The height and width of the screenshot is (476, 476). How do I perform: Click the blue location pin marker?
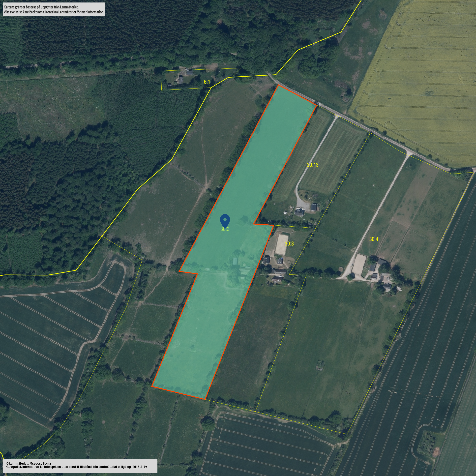click(x=225, y=220)
